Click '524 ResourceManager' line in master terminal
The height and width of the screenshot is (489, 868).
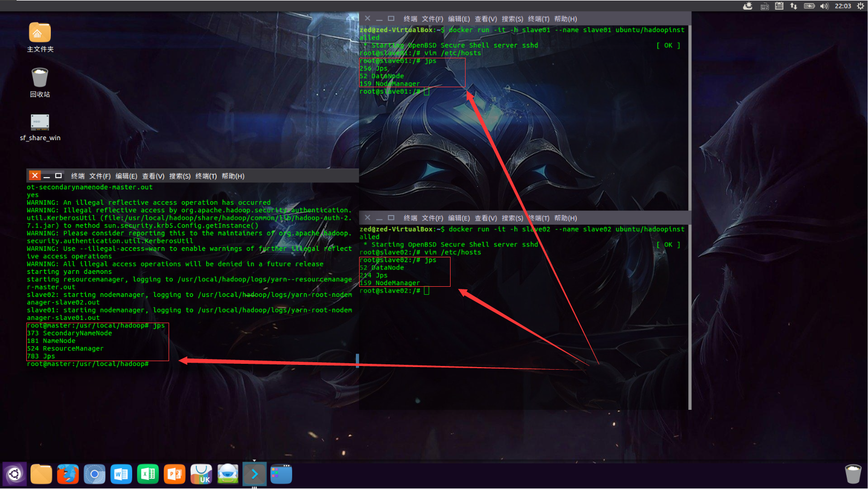[x=65, y=348]
